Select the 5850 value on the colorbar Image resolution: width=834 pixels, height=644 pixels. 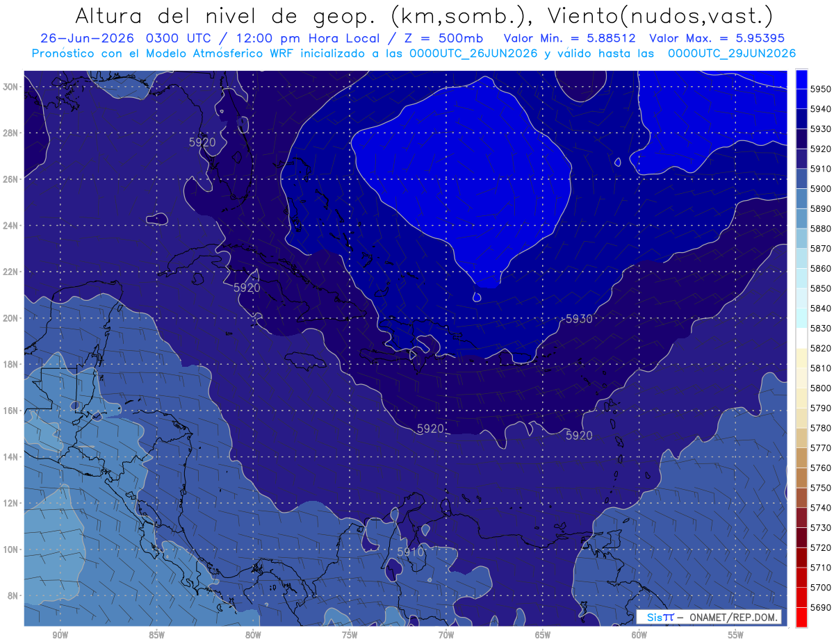821,288
